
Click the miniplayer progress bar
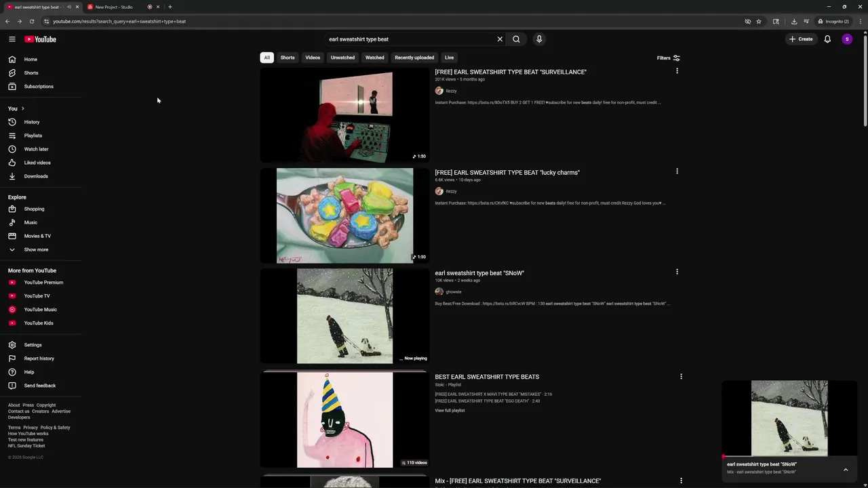click(789, 457)
